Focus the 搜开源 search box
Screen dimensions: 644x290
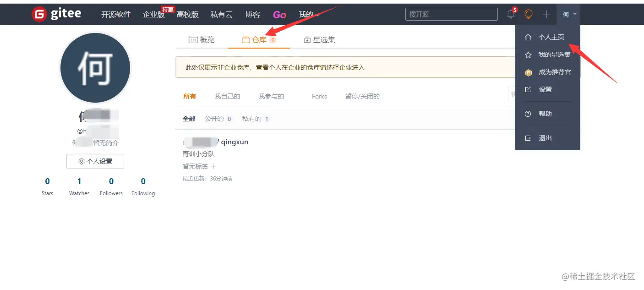pos(451,14)
